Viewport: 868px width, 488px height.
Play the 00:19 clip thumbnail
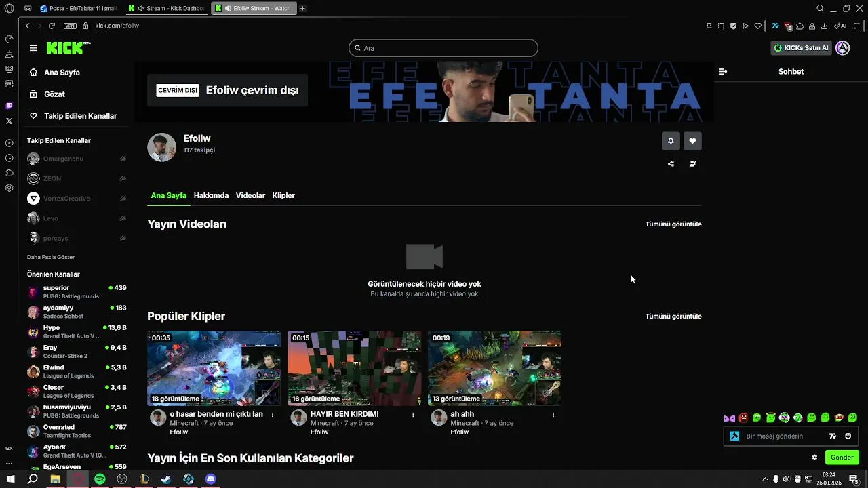[x=494, y=368]
